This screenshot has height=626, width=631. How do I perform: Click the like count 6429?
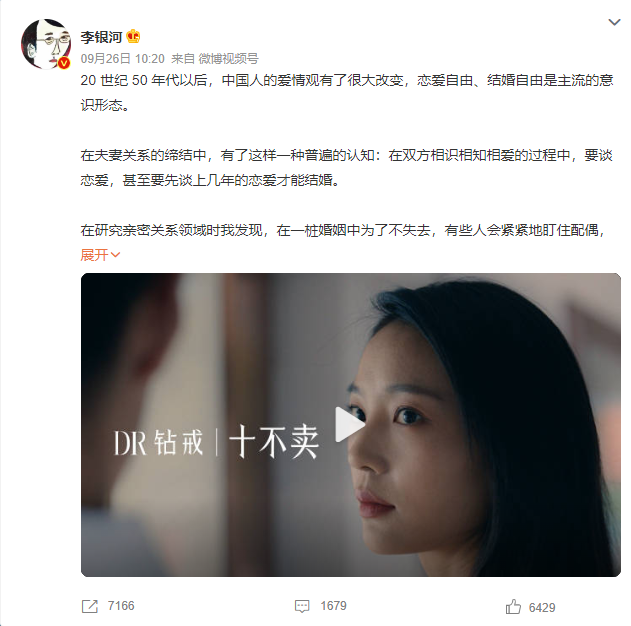coord(542,607)
